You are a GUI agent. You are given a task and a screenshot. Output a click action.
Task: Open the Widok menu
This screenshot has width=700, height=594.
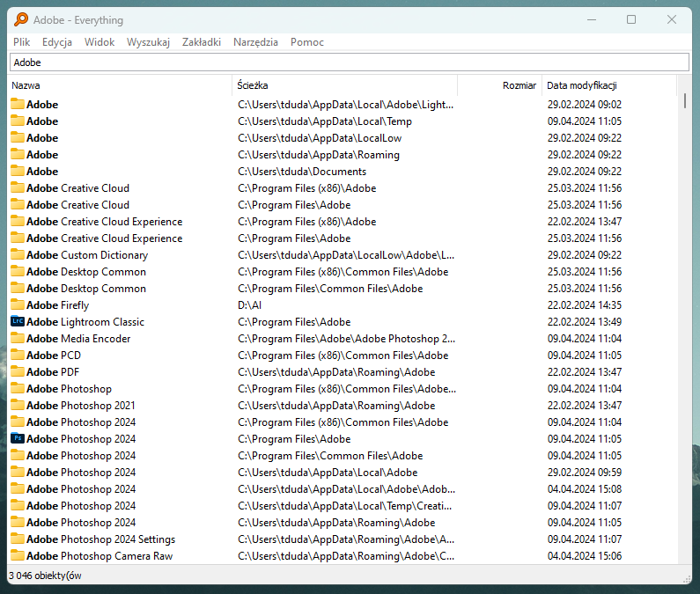pos(99,42)
